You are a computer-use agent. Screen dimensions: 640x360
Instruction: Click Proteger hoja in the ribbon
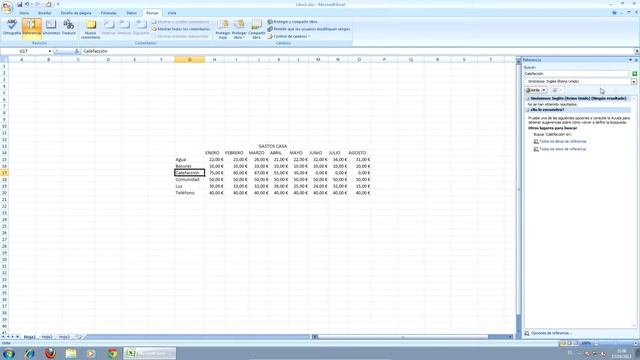pos(222,29)
